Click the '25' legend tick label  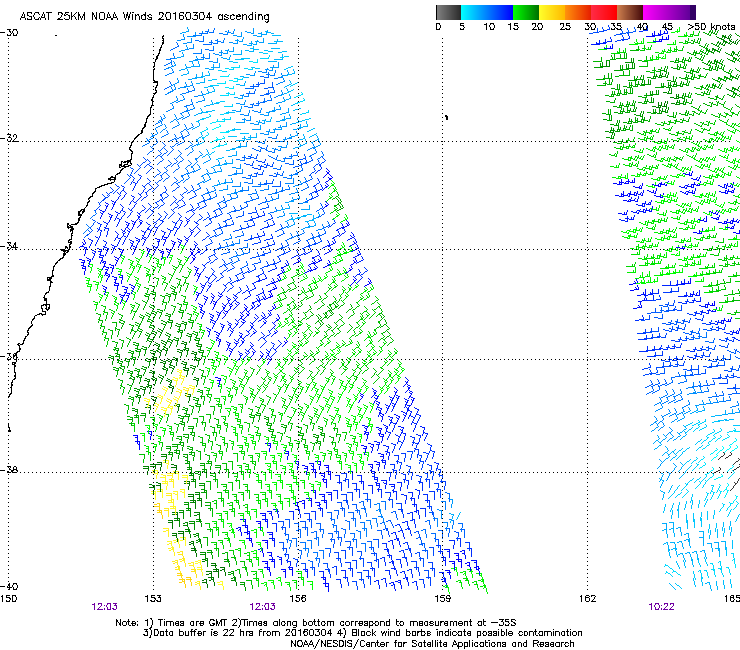[565, 27]
